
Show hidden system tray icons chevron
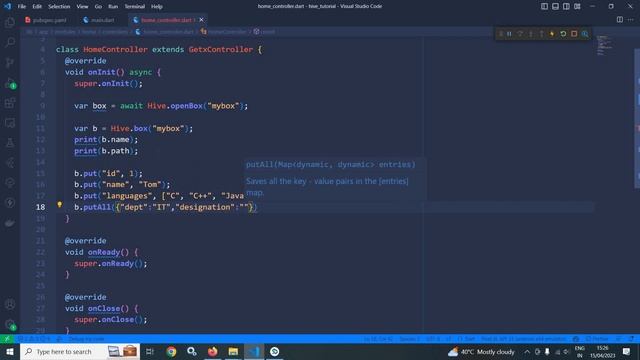(527, 351)
